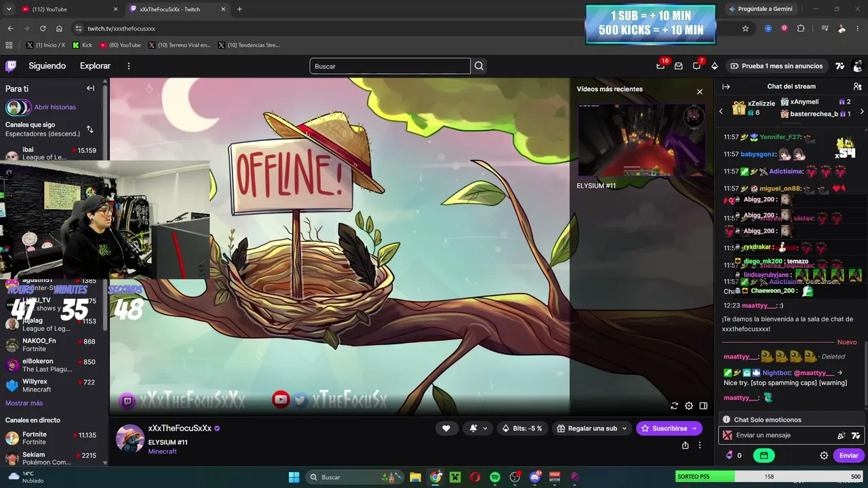The width and height of the screenshot is (868, 488).
Task: Click Pregúntale a Gemini button
Action: [761, 9]
